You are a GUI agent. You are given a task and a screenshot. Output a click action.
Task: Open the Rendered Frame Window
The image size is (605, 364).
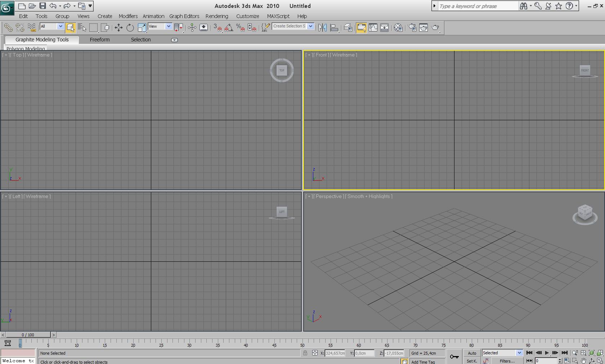[423, 27]
